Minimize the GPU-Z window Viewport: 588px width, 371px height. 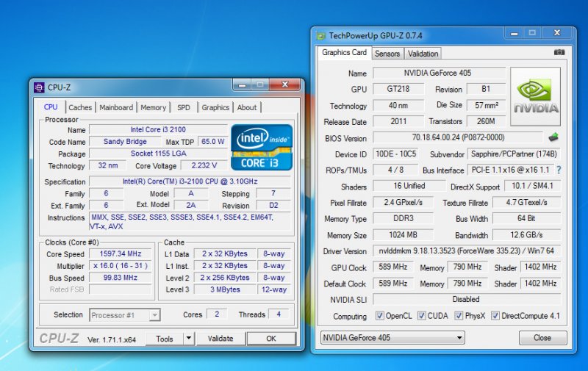514,33
